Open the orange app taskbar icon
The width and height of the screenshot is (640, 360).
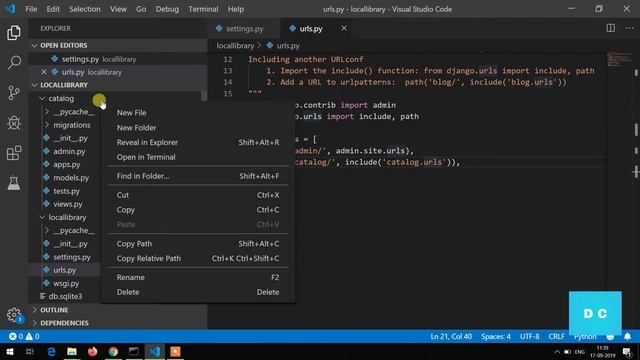tap(175, 351)
